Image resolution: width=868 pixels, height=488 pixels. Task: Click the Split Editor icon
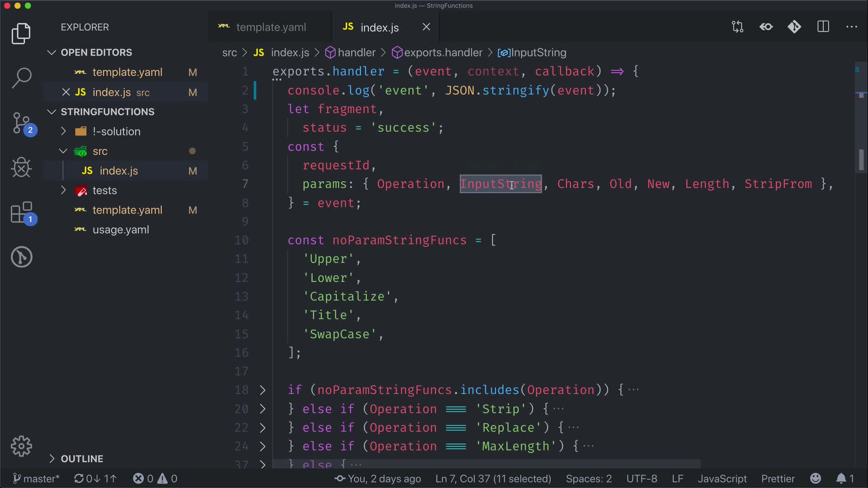pyautogui.click(x=823, y=27)
